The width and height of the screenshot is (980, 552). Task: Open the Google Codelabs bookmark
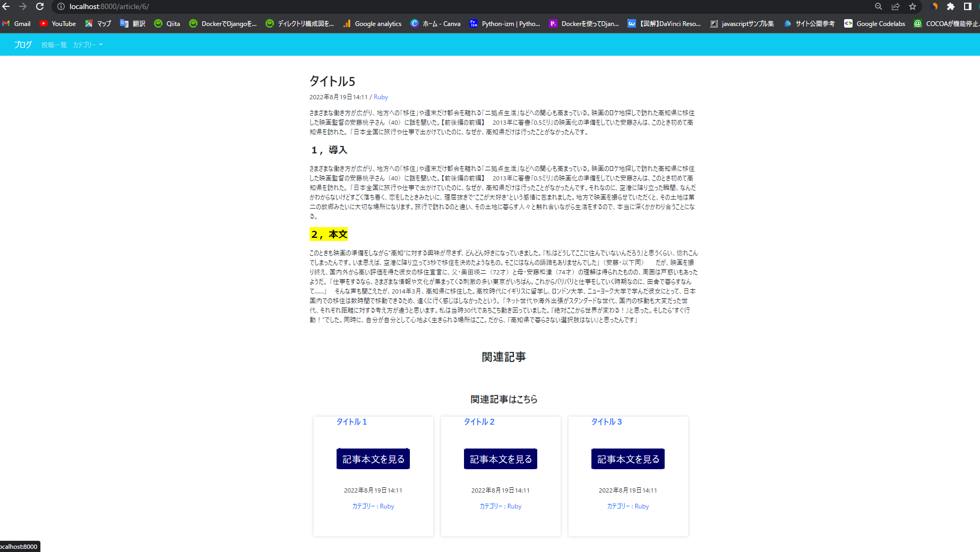tap(875, 23)
